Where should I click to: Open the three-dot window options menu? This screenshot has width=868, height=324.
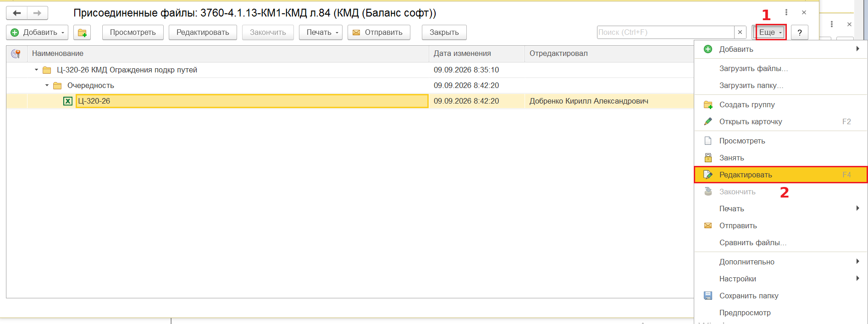(786, 13)
